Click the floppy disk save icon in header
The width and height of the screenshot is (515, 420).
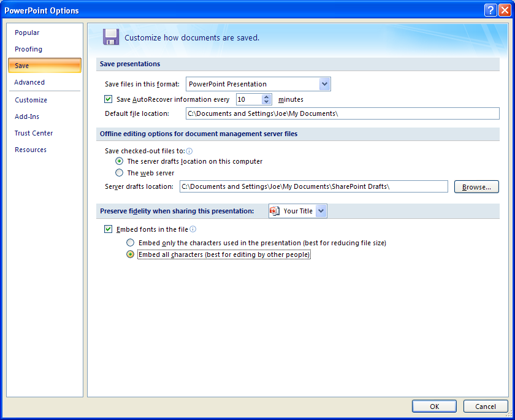(x=111, y=37)
